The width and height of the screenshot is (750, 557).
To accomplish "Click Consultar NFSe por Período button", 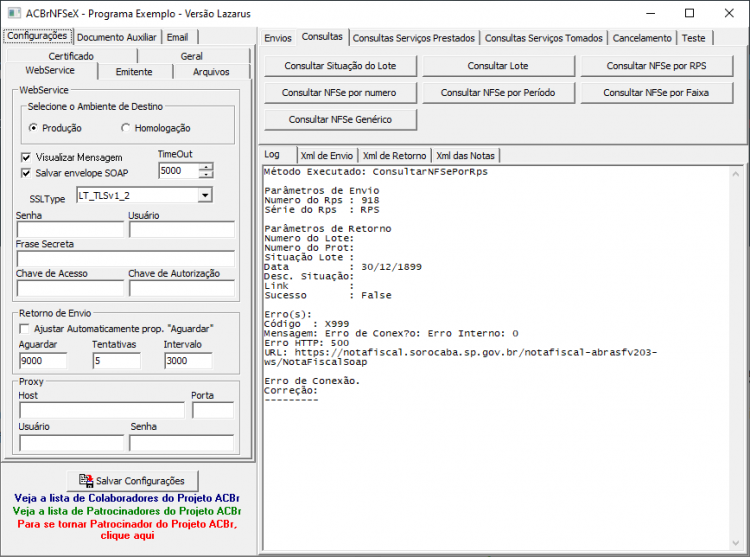I will click(498, 93).
